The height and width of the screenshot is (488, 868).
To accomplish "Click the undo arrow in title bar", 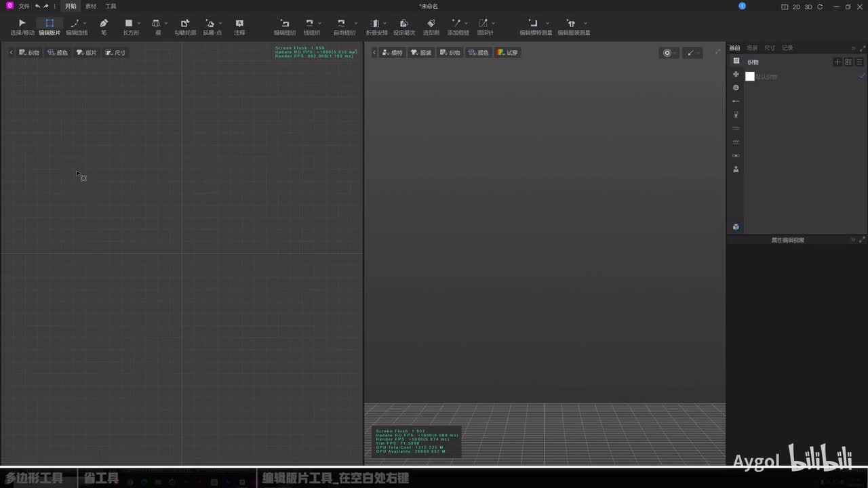I will tap(37, 6).
